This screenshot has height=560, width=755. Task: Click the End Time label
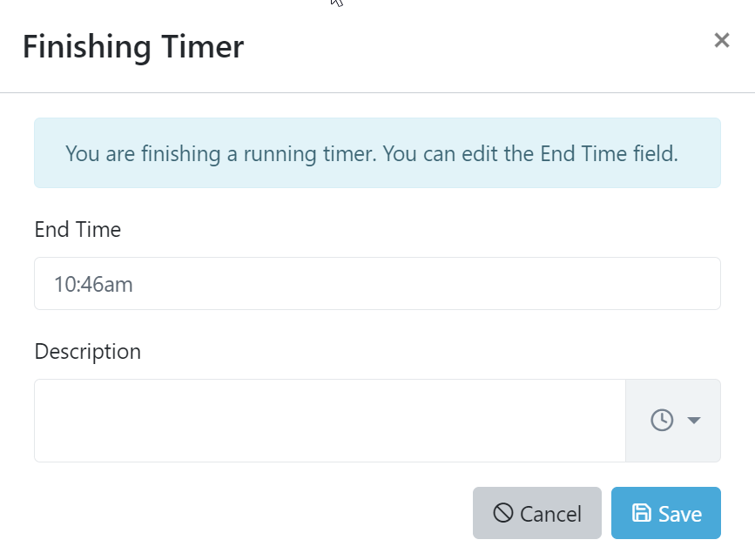point(77,229)
